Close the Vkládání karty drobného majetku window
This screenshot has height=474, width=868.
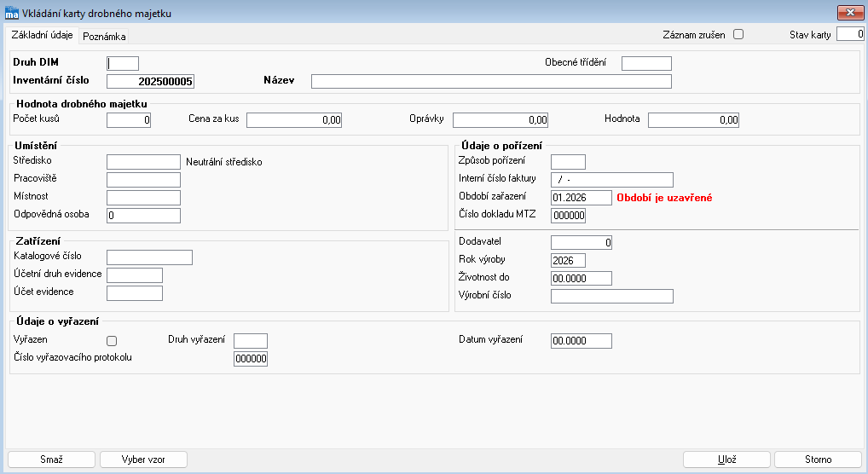850,12
